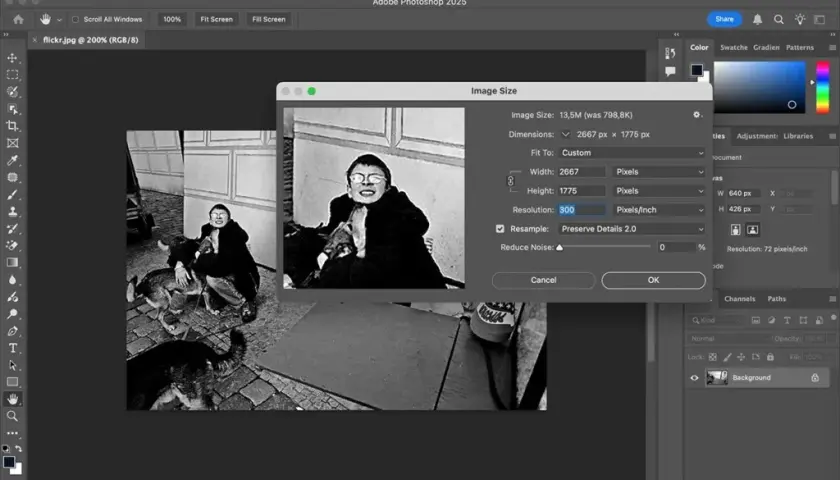The height and width of the screenshot is (480, 840).
Task: Open the Fit To Custom dropdown
Action: [x=632, y=153]
